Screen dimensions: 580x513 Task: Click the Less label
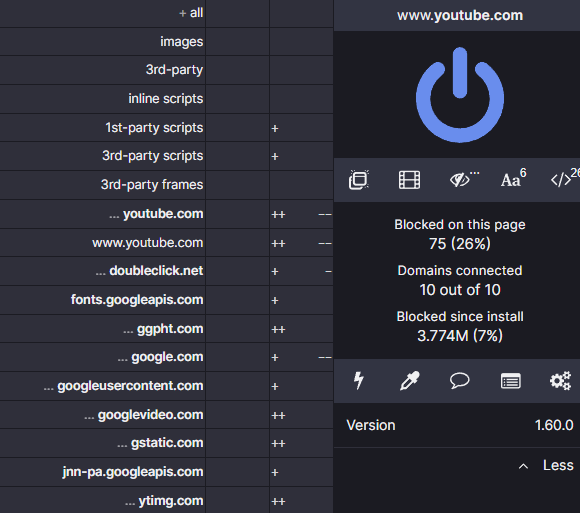[558, 465]
